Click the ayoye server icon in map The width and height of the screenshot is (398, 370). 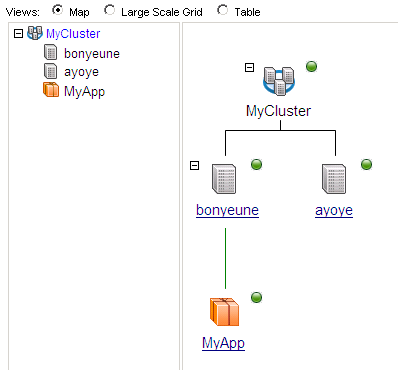click(334, 179)
